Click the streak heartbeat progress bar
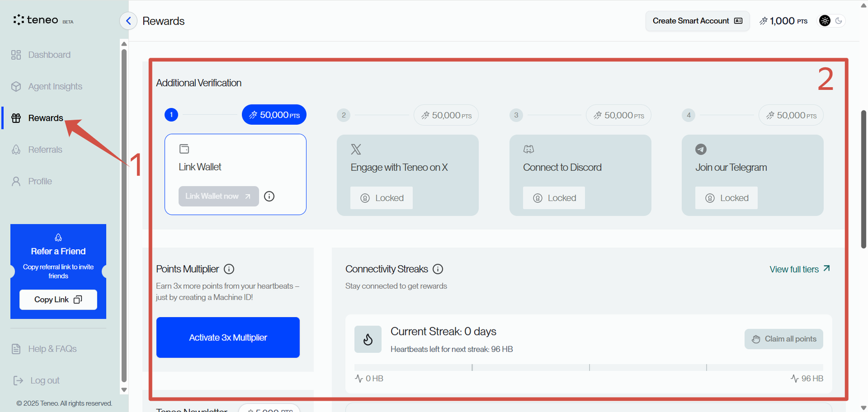 [588, 368]
